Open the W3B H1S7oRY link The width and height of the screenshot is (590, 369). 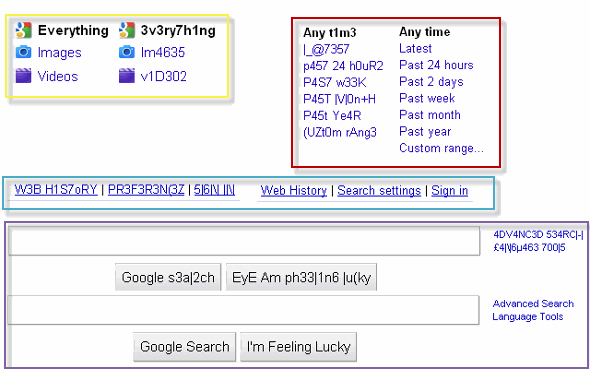56,190
